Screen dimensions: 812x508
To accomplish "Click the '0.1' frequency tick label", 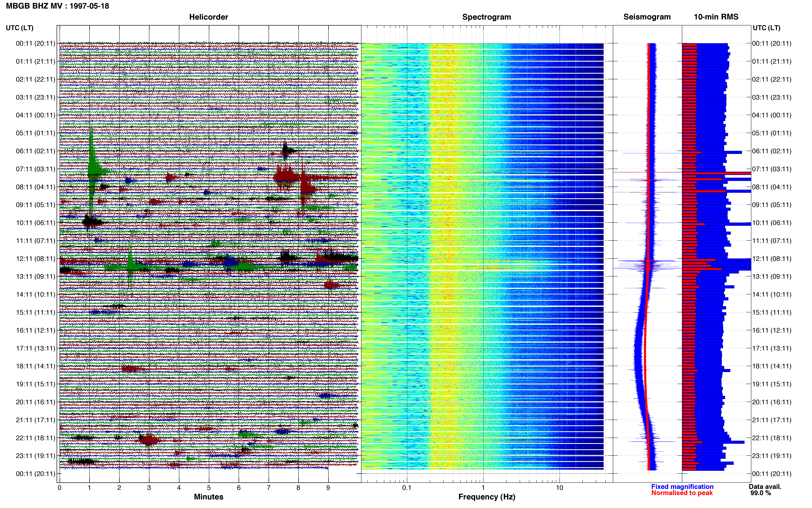I will [x=407, y=488].
